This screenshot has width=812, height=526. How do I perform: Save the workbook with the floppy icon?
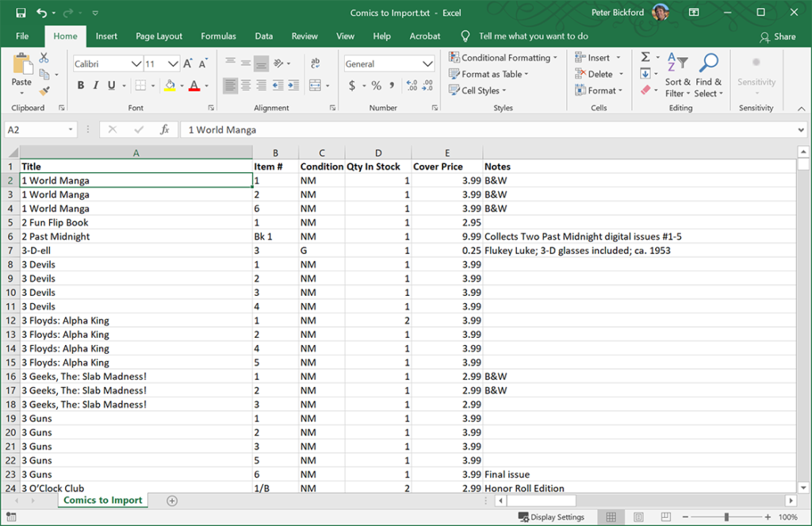pos(21,13)
